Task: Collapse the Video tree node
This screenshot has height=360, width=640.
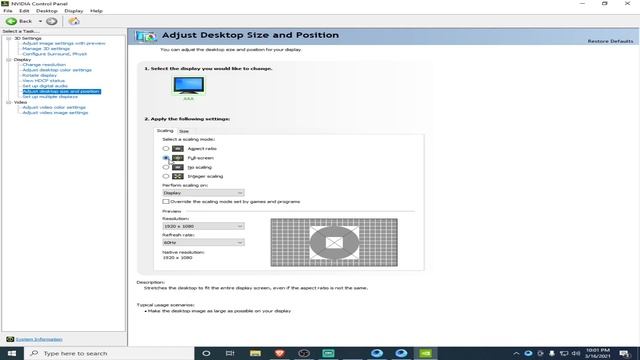Action: pos(9,102)
